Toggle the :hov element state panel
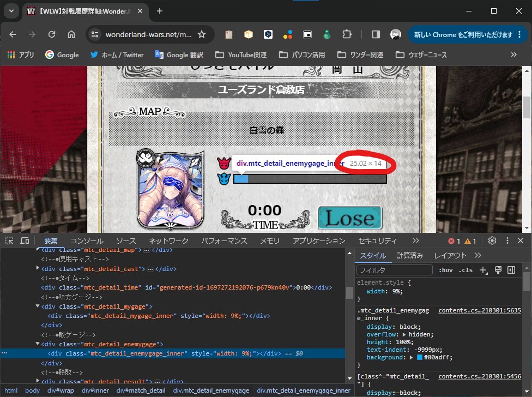The width and height of the screenshot is (532, 397). click(x=446, y=270)
